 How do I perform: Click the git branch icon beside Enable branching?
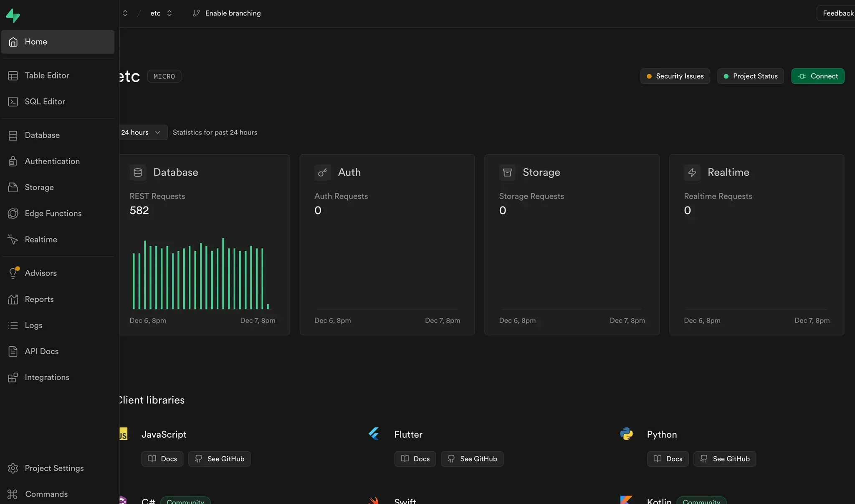[x=196, y=13]
